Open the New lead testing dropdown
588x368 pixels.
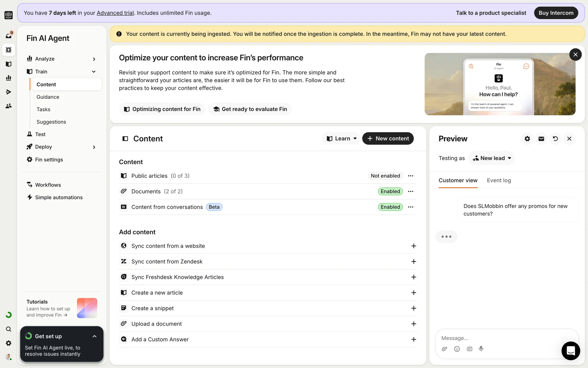492,158
